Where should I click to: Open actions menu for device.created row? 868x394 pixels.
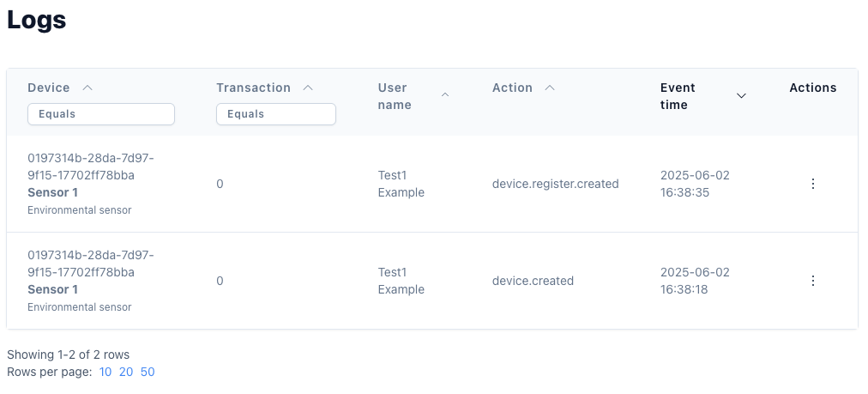(x=812, y=281)
